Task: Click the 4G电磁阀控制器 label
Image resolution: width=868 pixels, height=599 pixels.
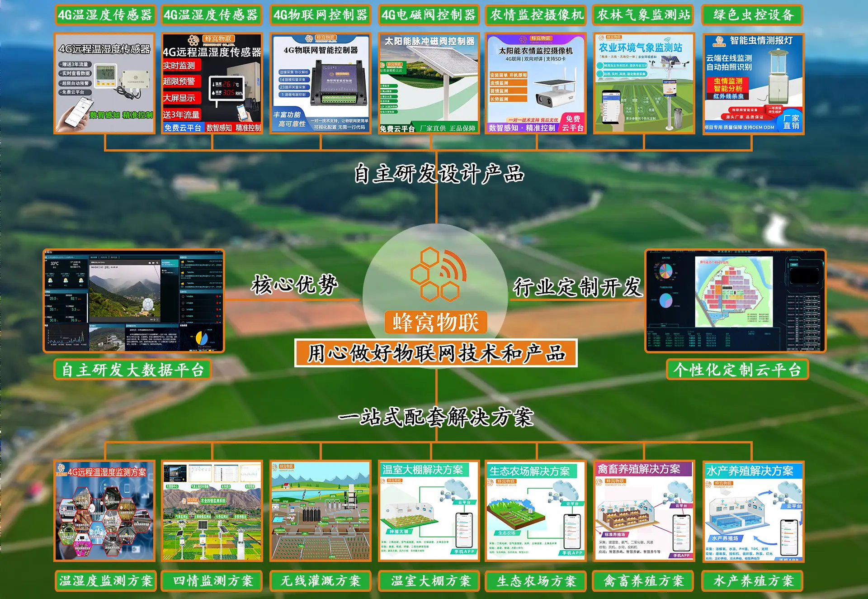Action: 429,15
